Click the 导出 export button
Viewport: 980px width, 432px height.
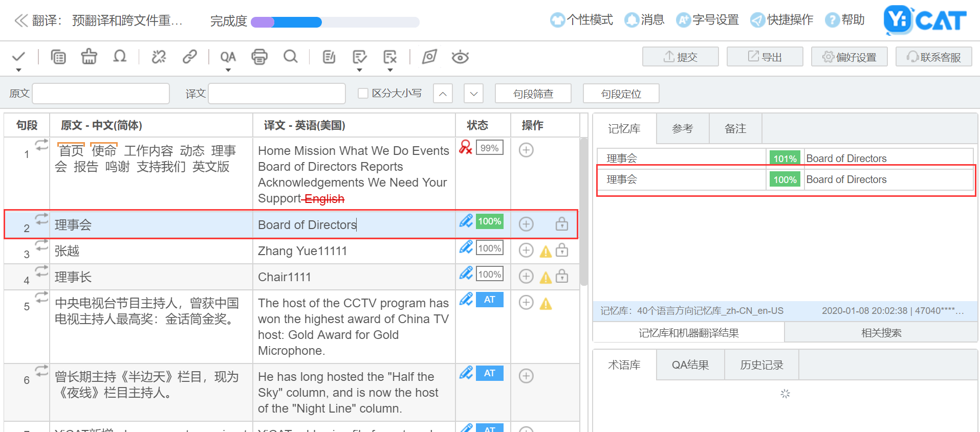765,57
